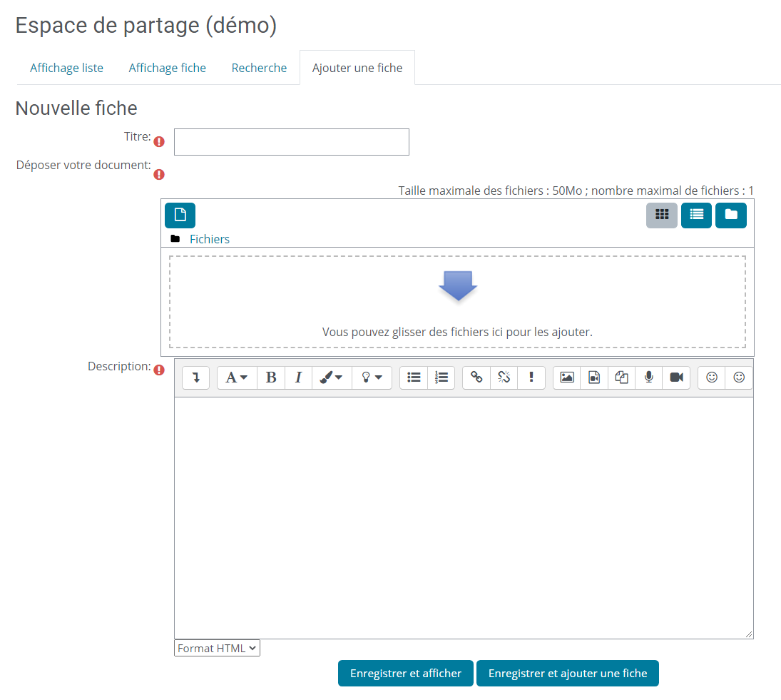Click the unlink icon
The image size is (781, 700).
(504, 377)
